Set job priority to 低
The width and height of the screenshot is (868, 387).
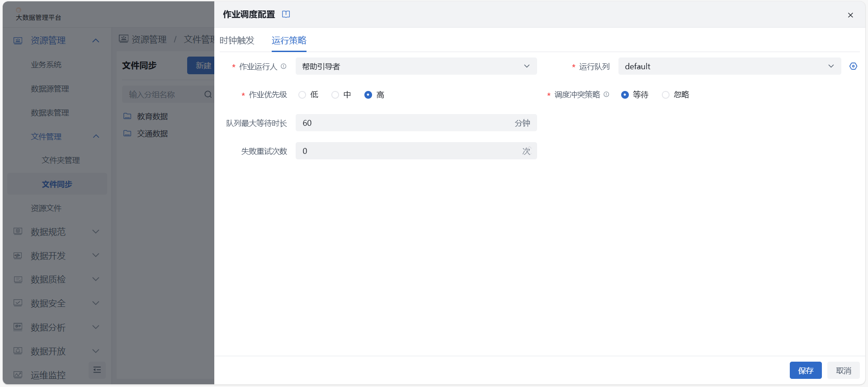point(302,95)
